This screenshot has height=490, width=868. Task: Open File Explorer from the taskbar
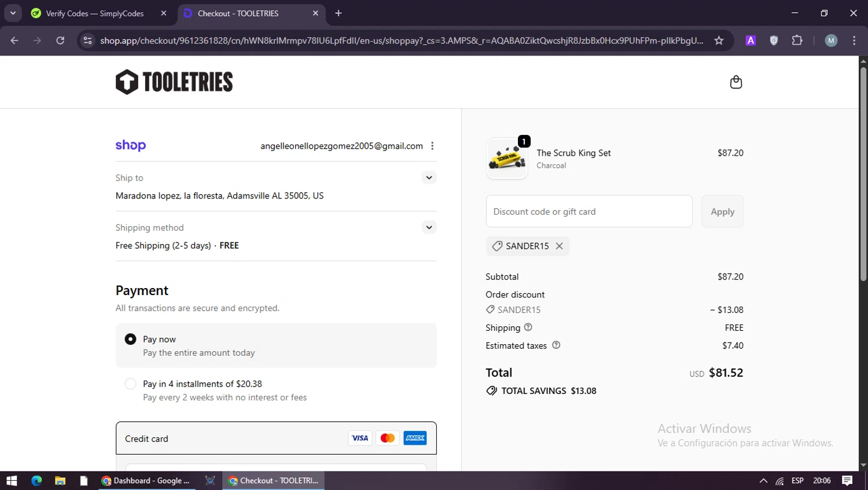point(60,481)
